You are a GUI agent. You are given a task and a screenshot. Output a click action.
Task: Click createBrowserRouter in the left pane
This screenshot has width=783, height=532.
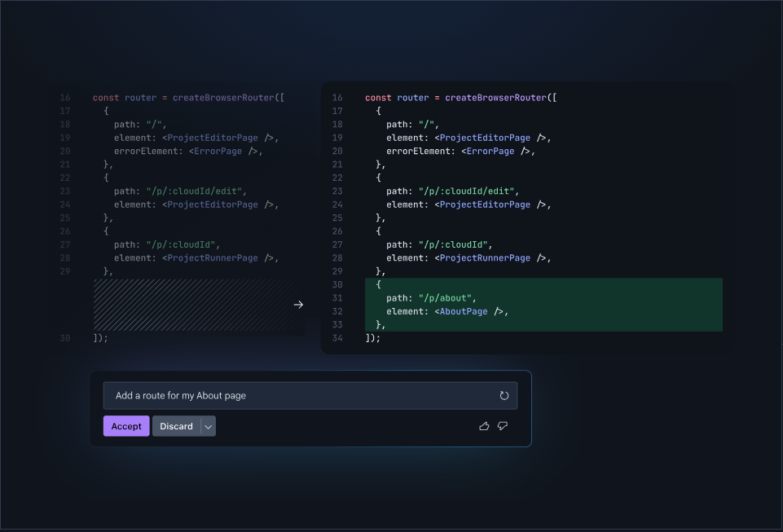pyautogui.click(x=223, y=98)
